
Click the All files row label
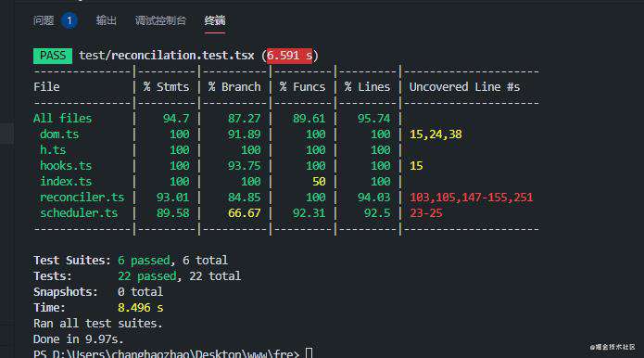click(62, 119)
